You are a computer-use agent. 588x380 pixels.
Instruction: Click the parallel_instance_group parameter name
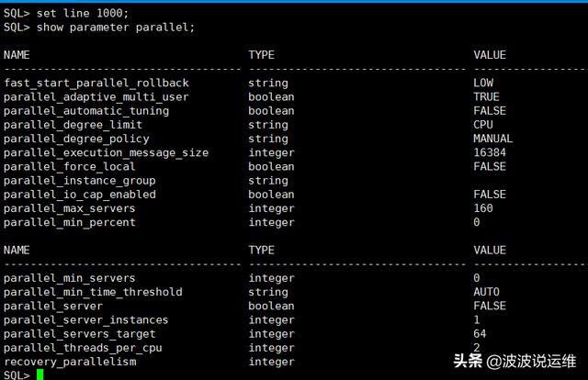tap(80, 181)
